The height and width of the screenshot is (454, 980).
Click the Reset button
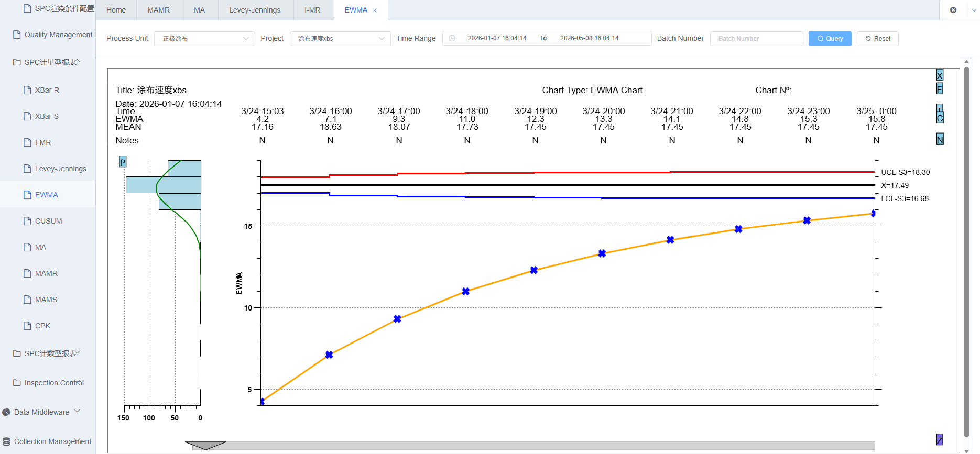pyautogui.click(x=878, y=39)
